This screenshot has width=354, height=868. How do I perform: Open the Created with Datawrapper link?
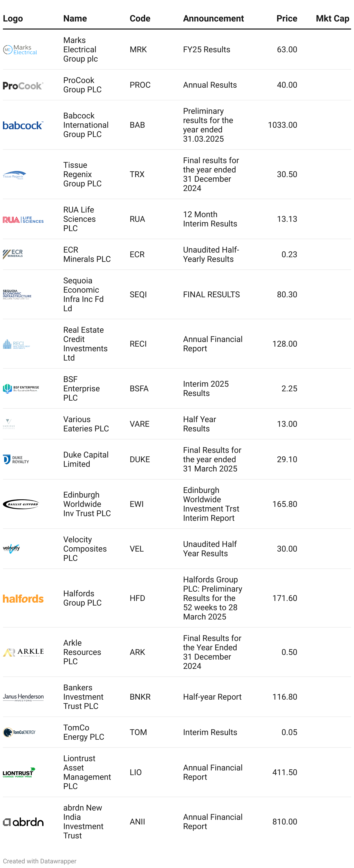(40, 861)
